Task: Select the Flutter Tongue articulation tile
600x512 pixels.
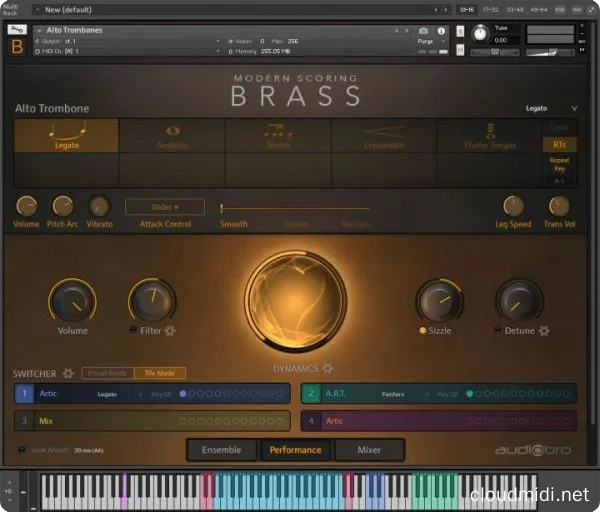Action: (490, 136)
